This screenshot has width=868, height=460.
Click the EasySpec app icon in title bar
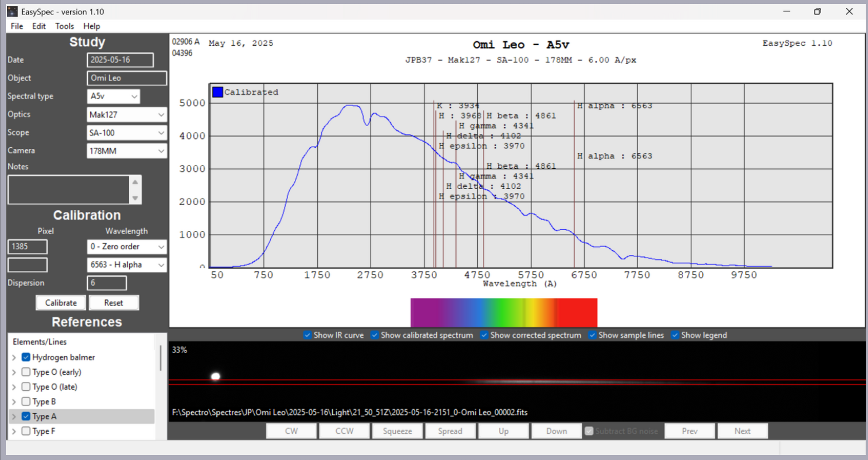[12, 11]
